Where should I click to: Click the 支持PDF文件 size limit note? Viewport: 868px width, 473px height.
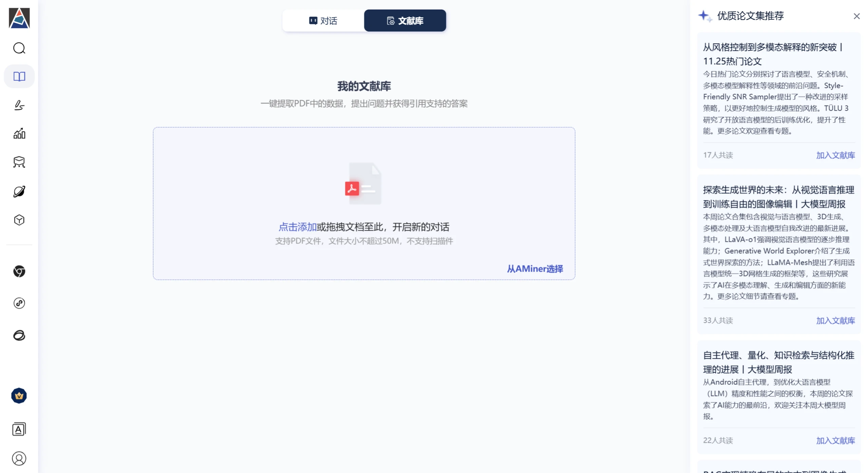pyautogui.click(x=364, y=241)
